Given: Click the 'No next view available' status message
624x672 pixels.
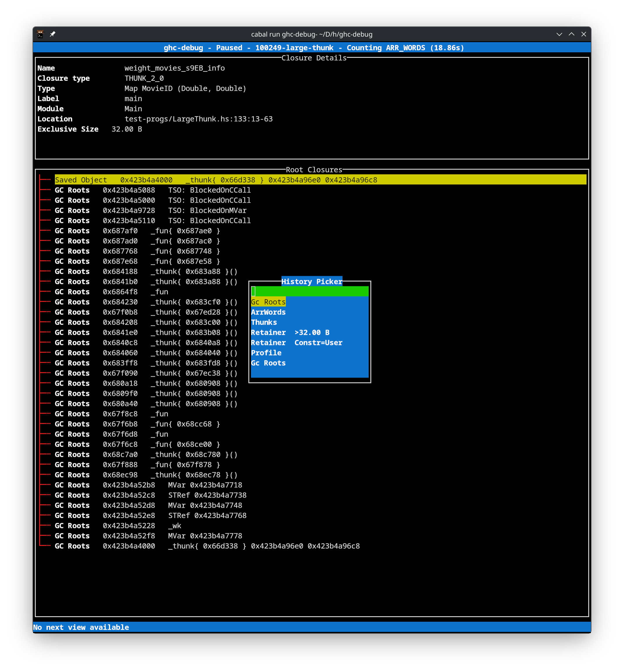Looking at the screenshot, I should click(x=81, y=627).
